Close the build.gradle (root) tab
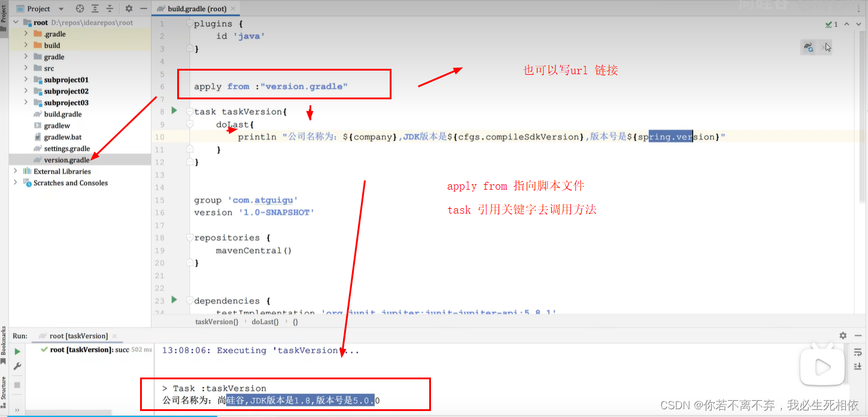The width and height of the screenshot is (868, 417). (233, 9)
